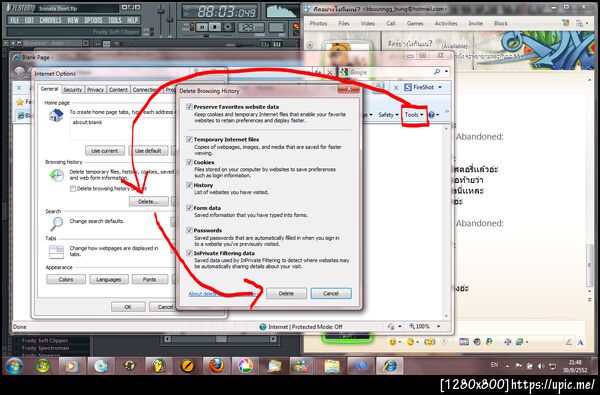Open Firefox from the taskbar

click(216, 366)
